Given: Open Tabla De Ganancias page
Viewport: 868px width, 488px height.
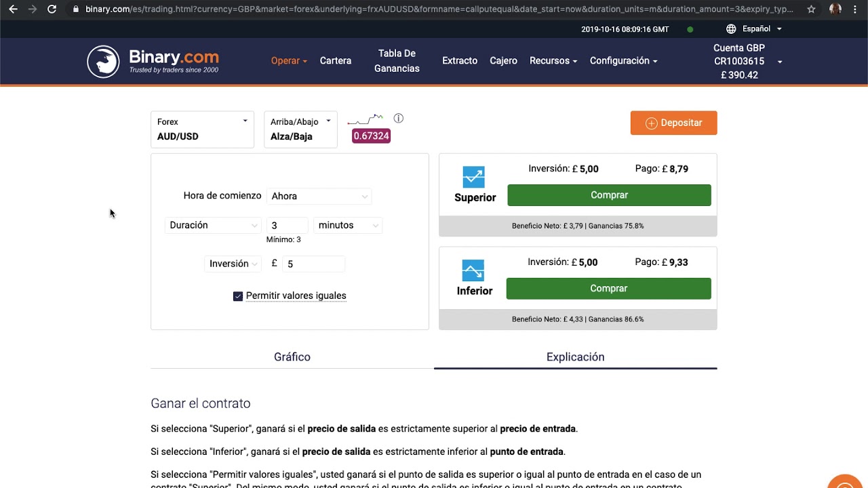Looking at the screenshot, I should (x=397, y=61).
